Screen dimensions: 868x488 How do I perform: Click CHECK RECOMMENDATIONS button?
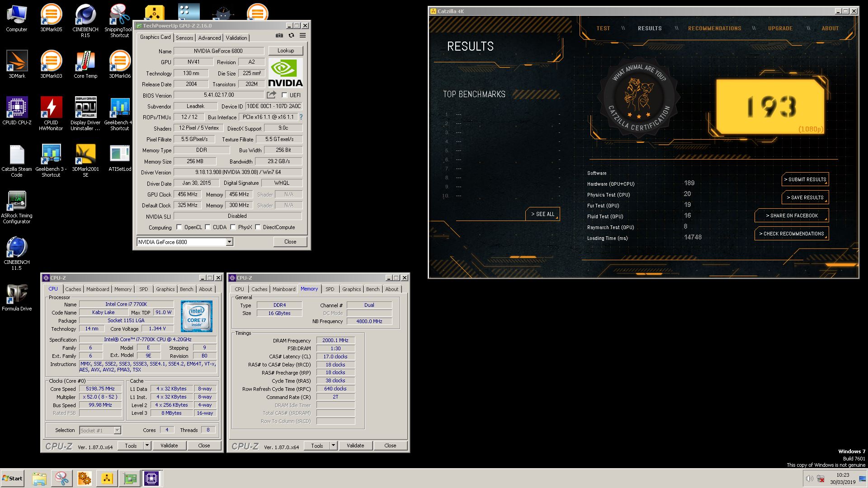[x=792, y=234]
